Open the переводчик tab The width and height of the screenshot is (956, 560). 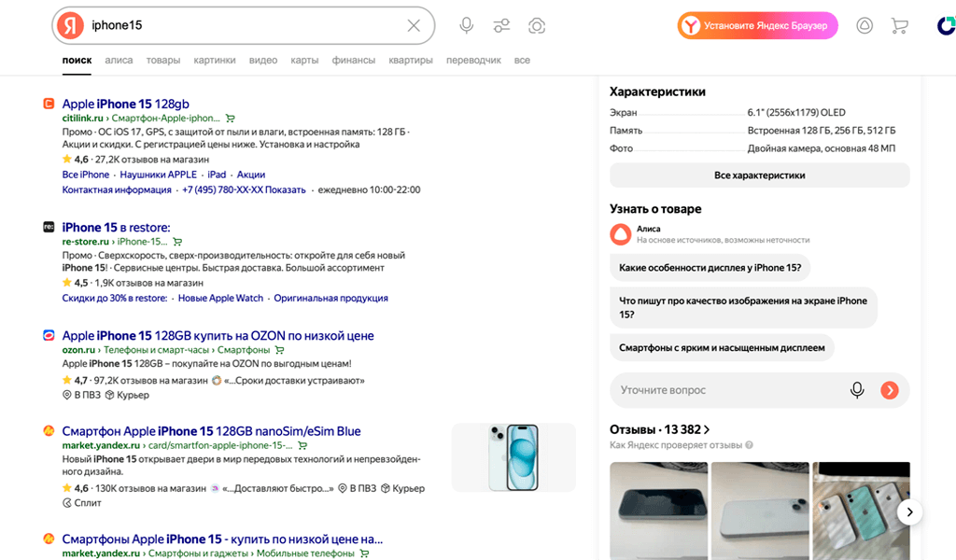coord(473,61)
